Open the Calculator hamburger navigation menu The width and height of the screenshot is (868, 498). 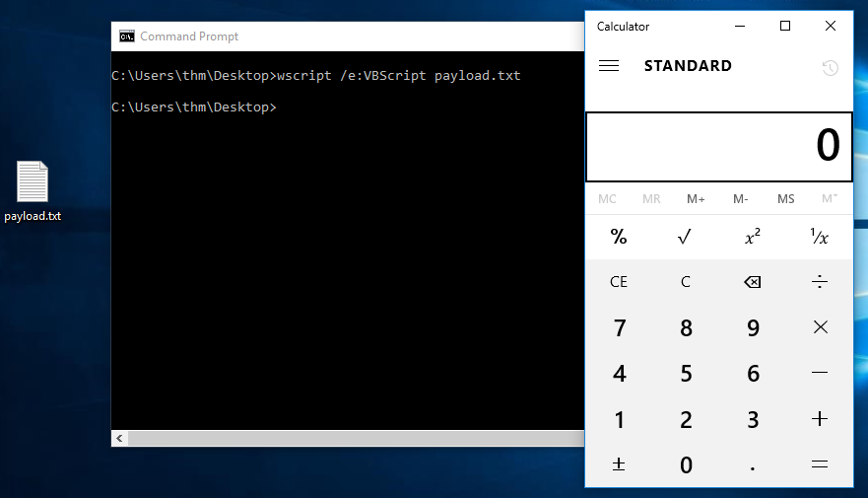coord(609,66)
